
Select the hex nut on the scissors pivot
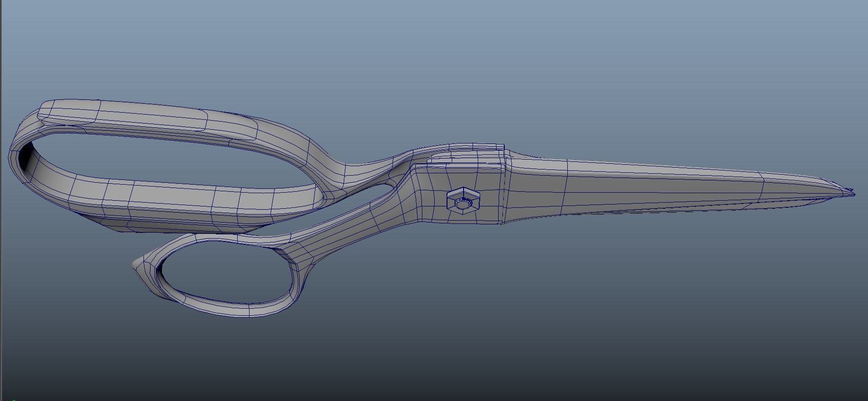point(464,201)
